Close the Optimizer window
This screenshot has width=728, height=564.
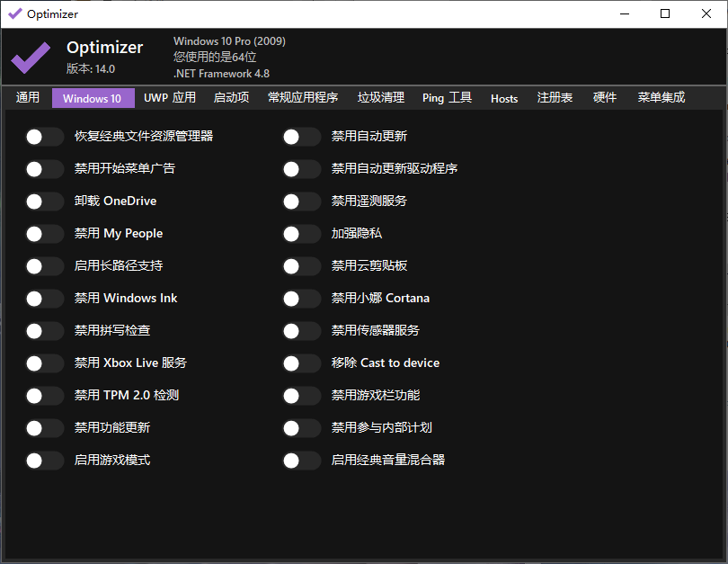pyautogui.click(x=706, y=13)
